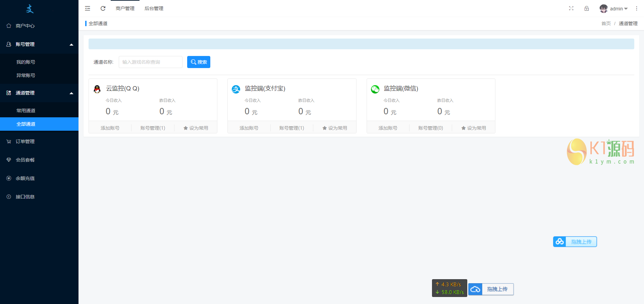The height and width of the screenshot is (304, 644).
Task: Add an account to 云监控(Q Q) channel
Action: 110,128
